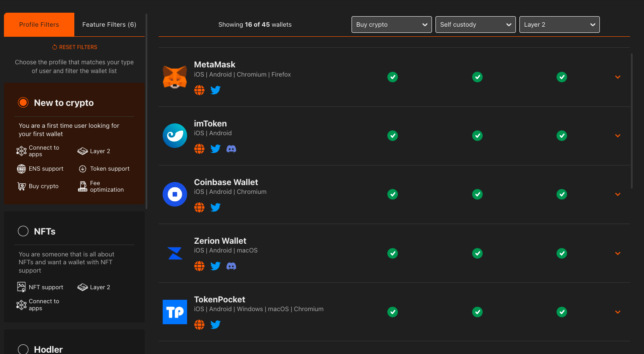Click Coinbase Wallet's Twitter icon
Image resolution: width=644 pixels, height=354 pixels.
click(x=216, y=207)
